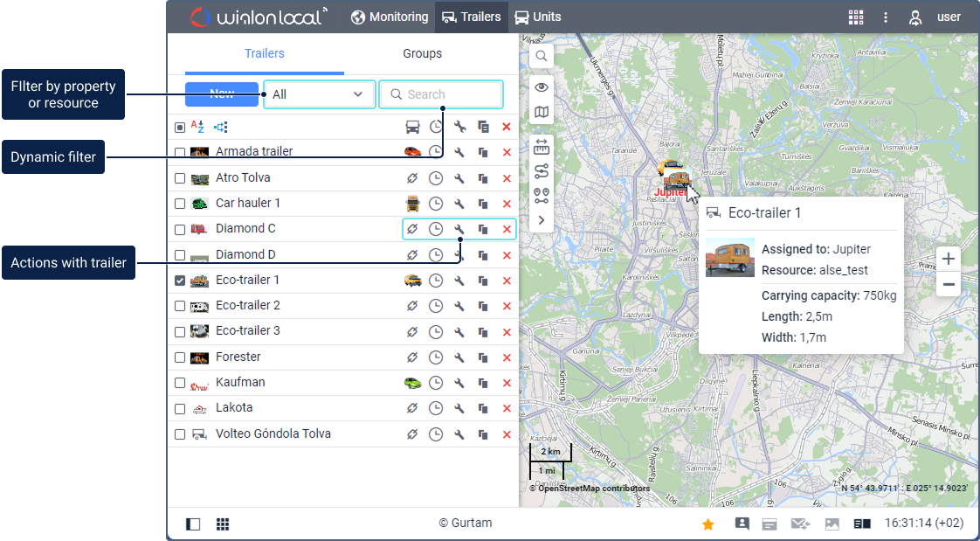This screenshot has width=980, height=541.
Task: Click the wrench icon for Forester trailer
Action: [x=459, y=357]
